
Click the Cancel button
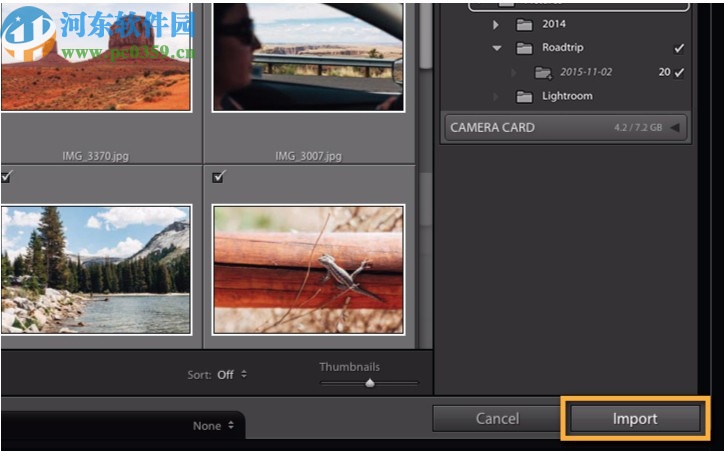tap(497, 418)
